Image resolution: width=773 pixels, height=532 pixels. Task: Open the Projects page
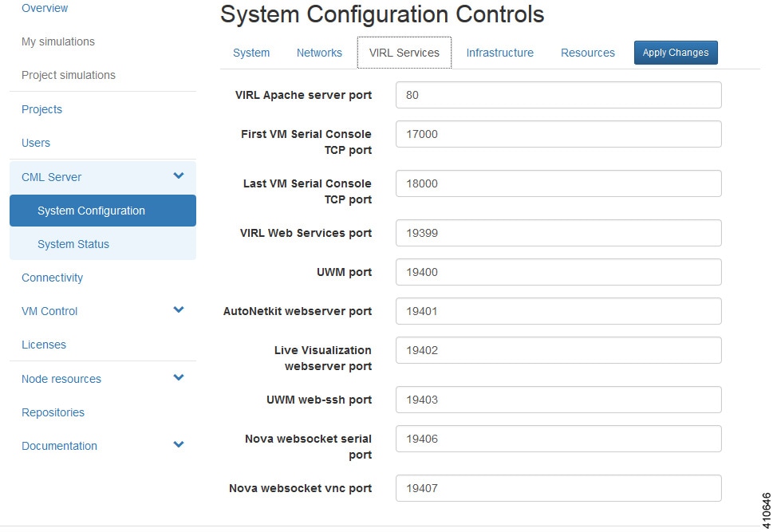point(41,109)
